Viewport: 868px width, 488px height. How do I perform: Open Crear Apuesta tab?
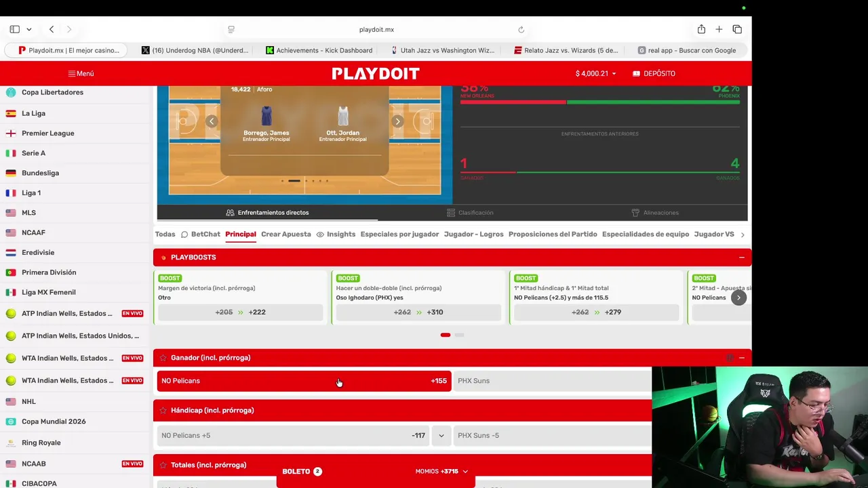pyautogui.click(x=285, y=234)
